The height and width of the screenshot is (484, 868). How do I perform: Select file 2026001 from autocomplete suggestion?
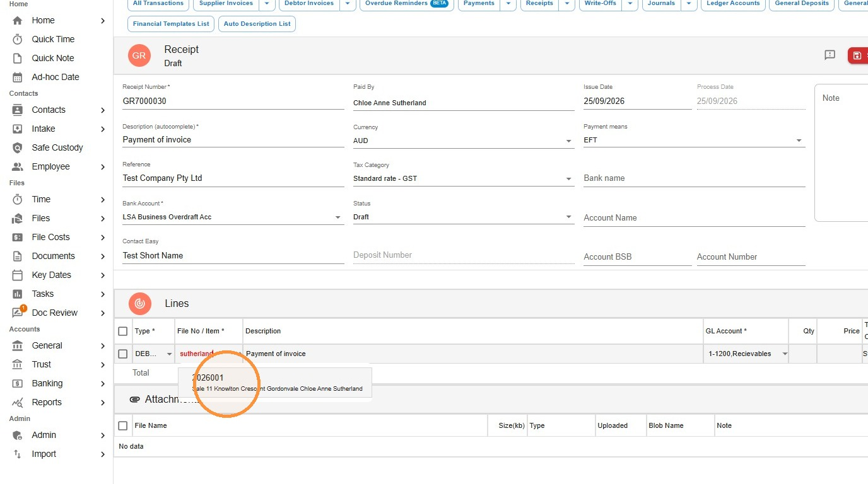(276, 383)
